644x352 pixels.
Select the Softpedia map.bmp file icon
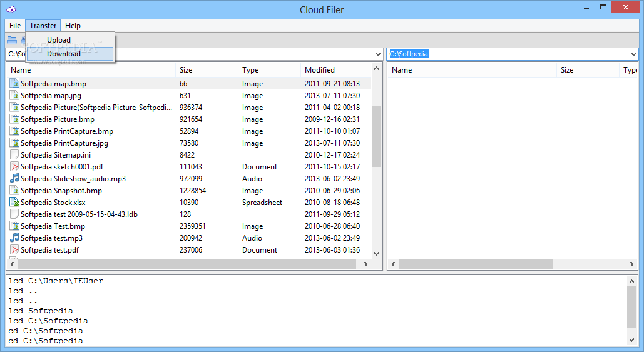point(14,84)
